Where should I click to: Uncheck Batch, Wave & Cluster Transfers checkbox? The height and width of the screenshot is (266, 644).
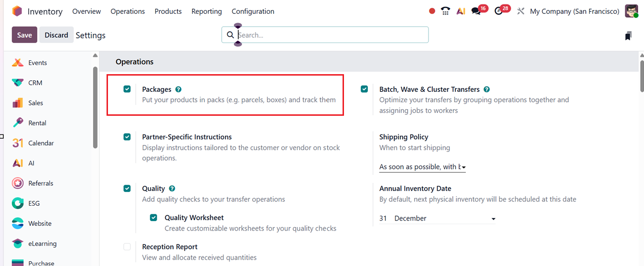click(365, 89)
